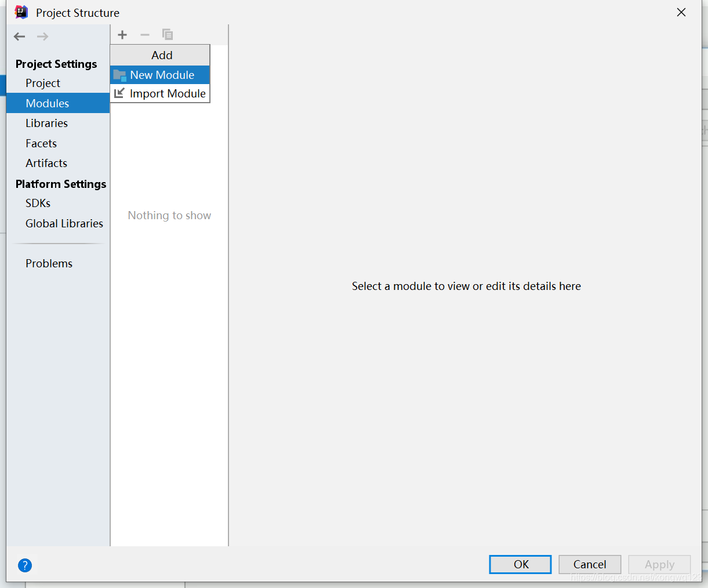Viewport: 708px width, 588px height.
Task: Click the forward navigation arrow
Action: pos(43,37)
